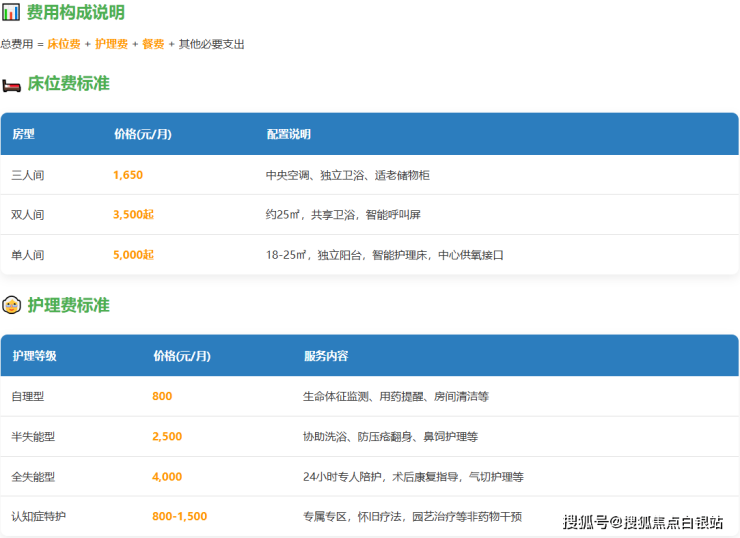Click the 1,650 price for 三人间

pyautogui.click(x=128, y=175)
